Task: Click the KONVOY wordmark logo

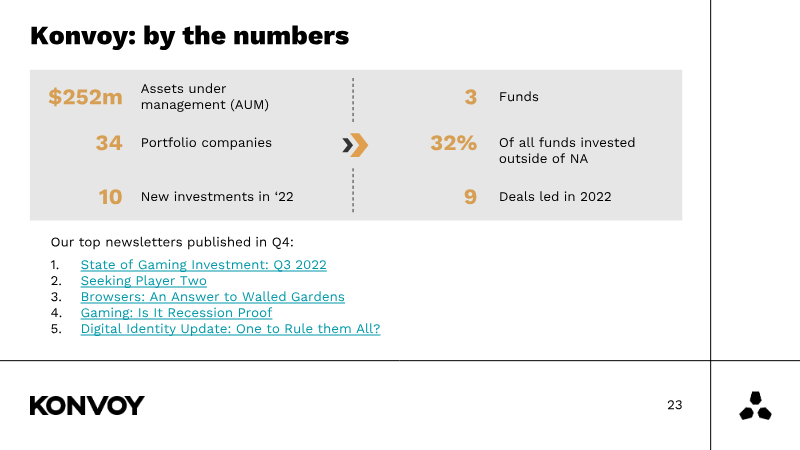Action: click(87, 406)
